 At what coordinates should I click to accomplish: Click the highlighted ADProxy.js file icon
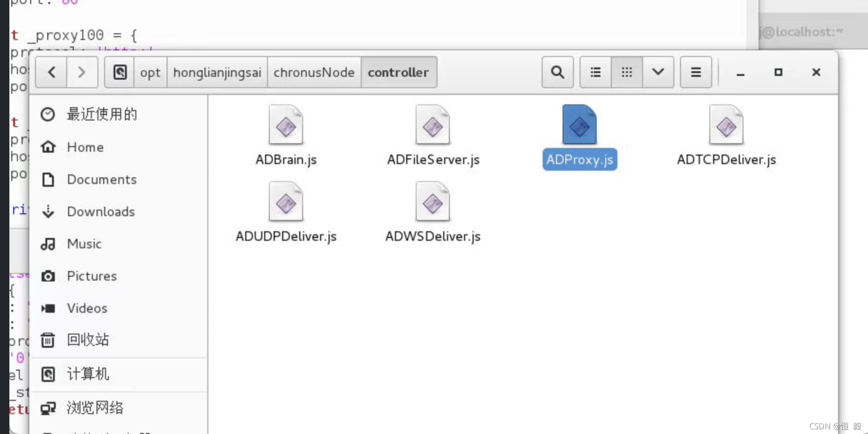(x=579, y=125)
